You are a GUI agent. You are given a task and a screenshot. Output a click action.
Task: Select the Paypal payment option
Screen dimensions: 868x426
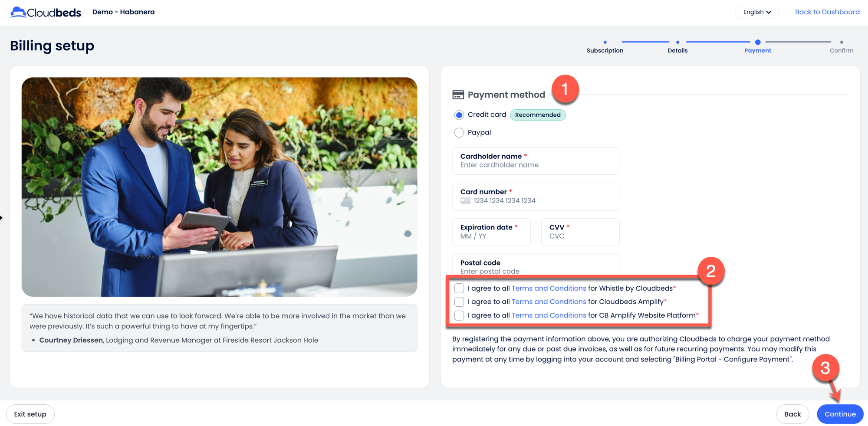pos(459,133)
